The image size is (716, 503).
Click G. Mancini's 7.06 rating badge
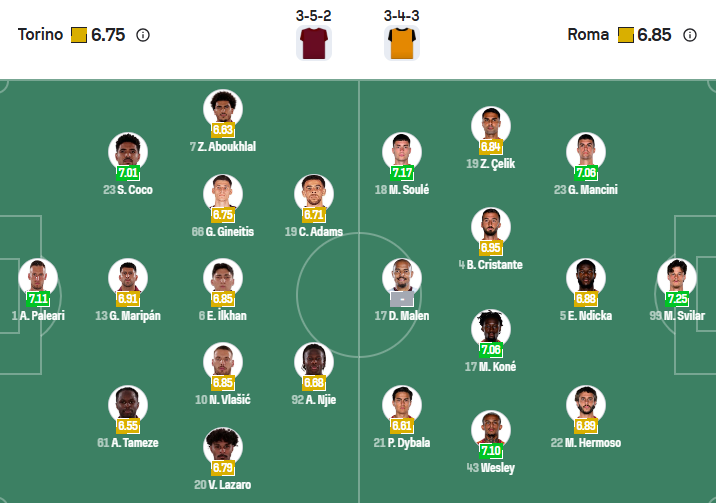(x=585, y=173)
